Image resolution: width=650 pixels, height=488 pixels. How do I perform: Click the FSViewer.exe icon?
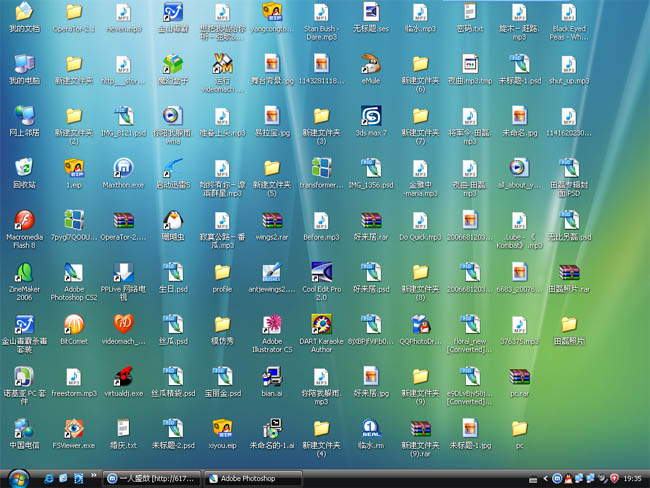(x=73, y=428)
